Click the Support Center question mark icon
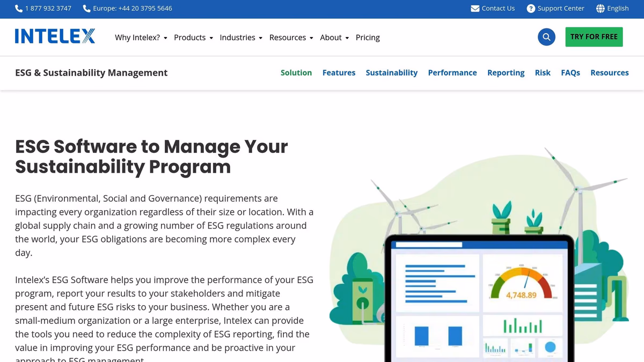Screen dimensions: 644x362 (531, 9)
